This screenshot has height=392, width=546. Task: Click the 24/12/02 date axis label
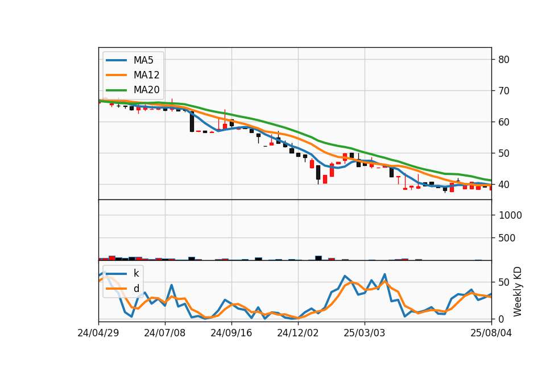coord(297,333)
